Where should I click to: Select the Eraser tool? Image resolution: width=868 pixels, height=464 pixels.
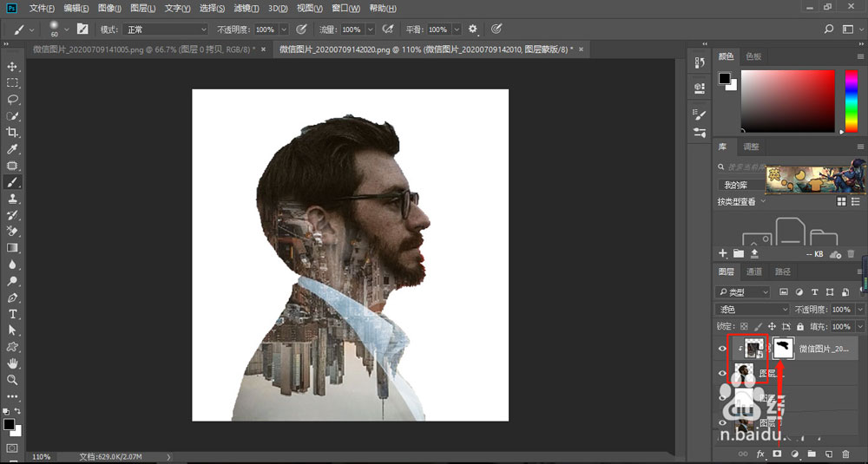click(12, 232)
